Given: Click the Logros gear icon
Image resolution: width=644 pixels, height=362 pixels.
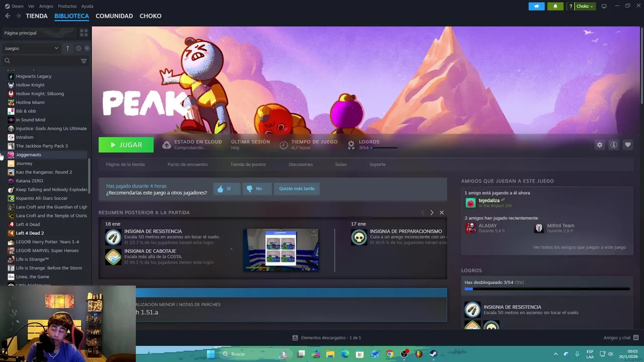Looking at the screenshot, I should coord(351,145).
